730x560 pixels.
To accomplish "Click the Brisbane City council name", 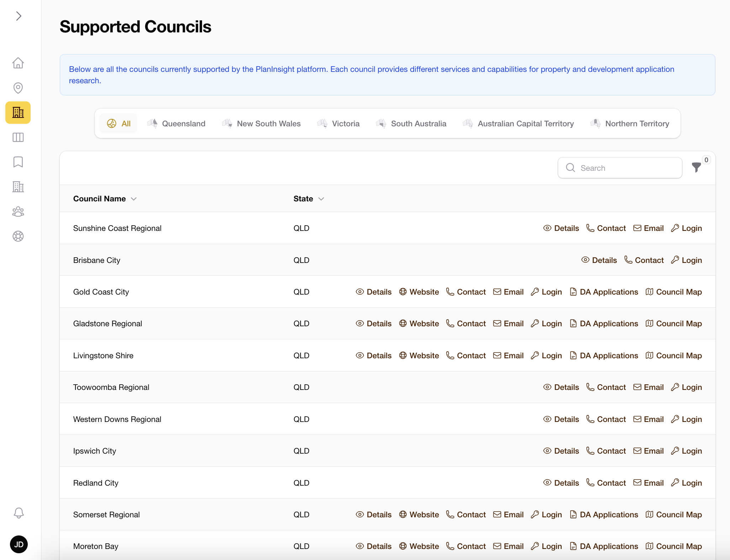I will click(x=97, y=260).
